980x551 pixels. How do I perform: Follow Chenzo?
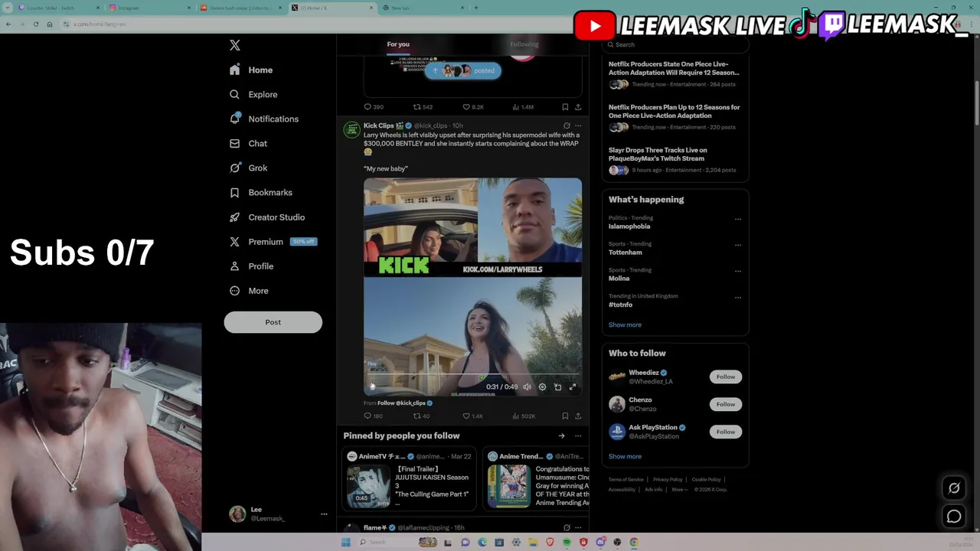[726, 404]
